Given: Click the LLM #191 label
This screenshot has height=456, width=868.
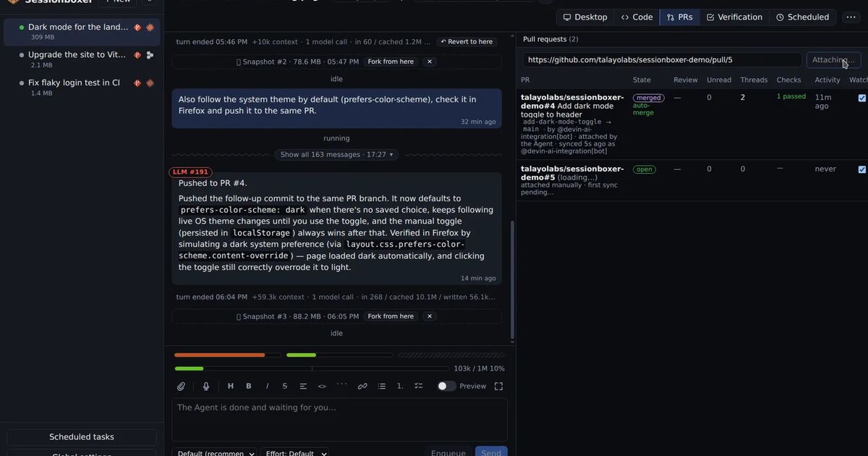Looking at the screenshot, I should [x=190, y=172].
